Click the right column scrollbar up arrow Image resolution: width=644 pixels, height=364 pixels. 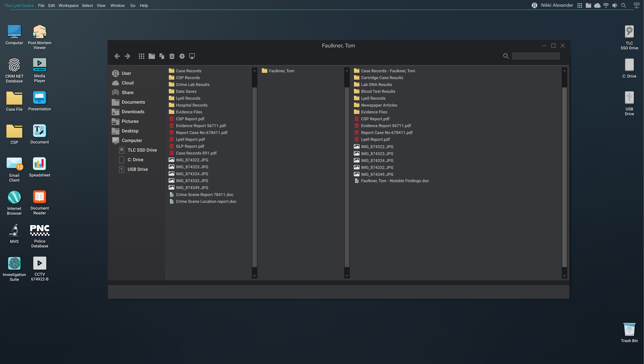[x=564, y=71]
